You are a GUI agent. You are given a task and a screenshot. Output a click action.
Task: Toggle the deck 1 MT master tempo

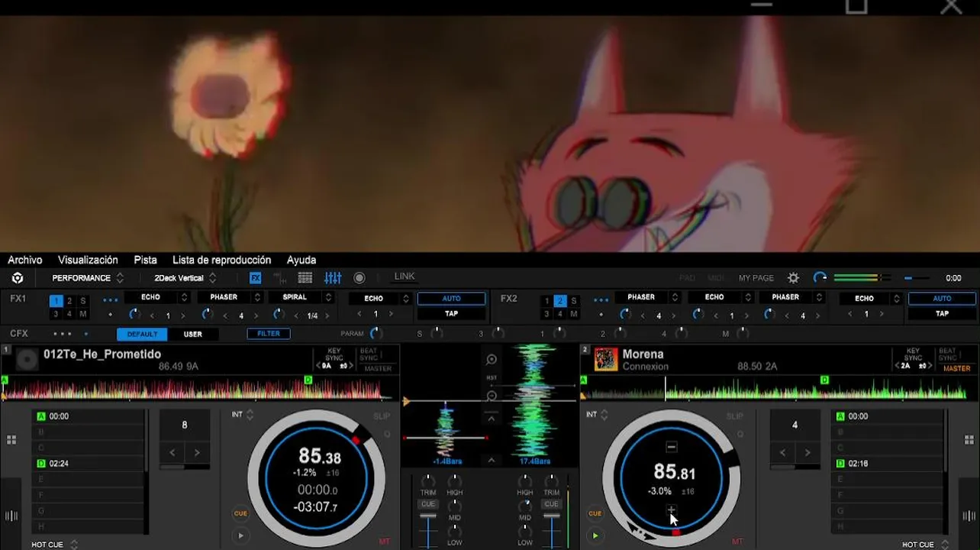coord(384,542)
